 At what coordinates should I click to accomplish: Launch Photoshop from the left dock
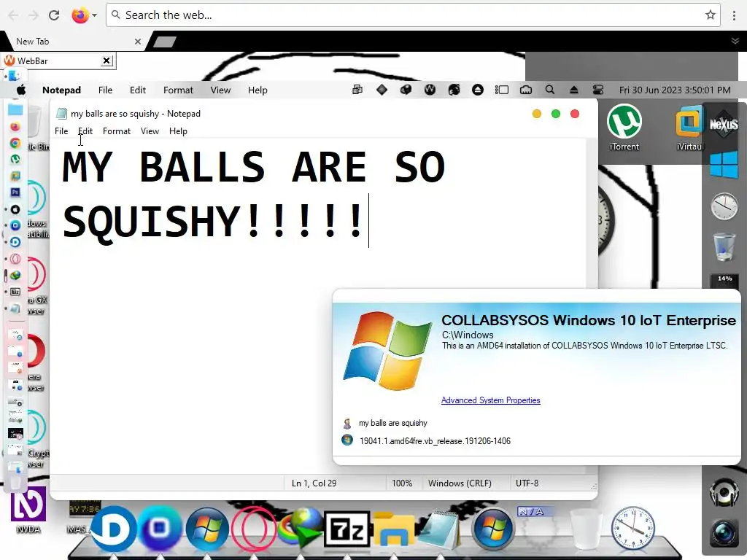[15, 192]
